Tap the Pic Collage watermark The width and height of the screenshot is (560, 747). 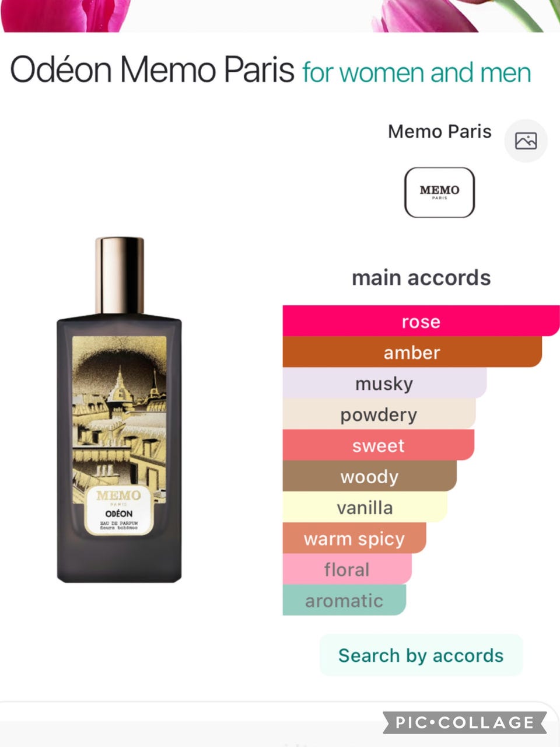[464, 722]
